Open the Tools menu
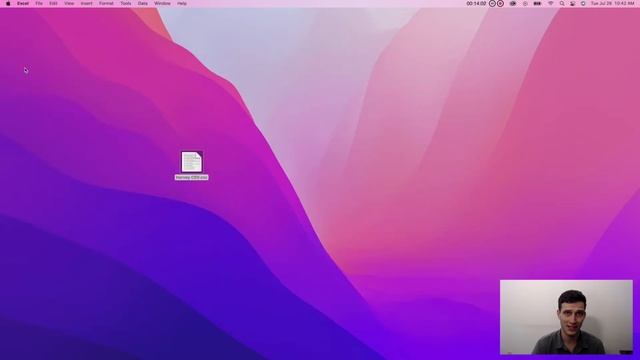 [x=126, y=3]
